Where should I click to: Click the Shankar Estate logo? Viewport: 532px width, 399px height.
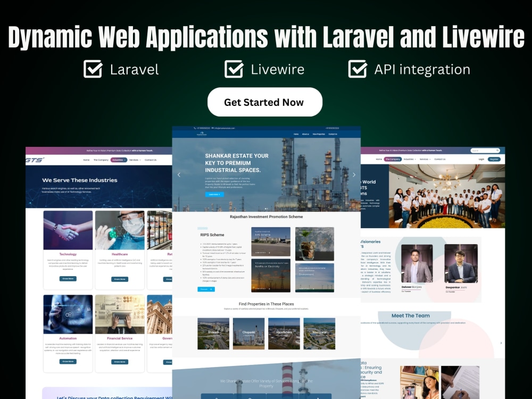coord(202,134)
